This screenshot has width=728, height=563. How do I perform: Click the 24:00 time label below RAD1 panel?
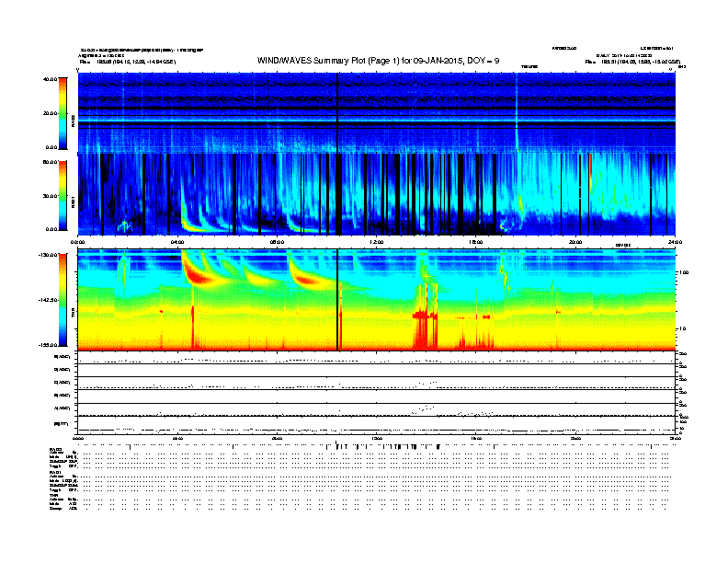point(675,242)
